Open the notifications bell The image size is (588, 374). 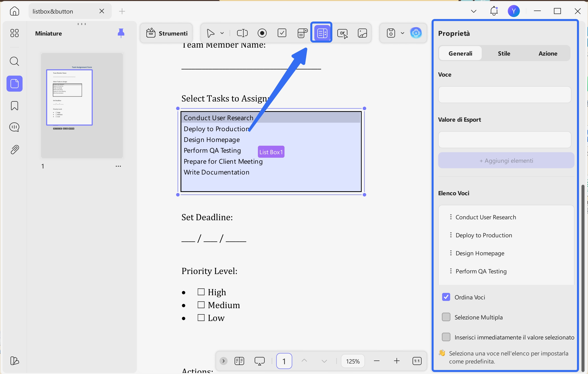(x=494, y=11)
